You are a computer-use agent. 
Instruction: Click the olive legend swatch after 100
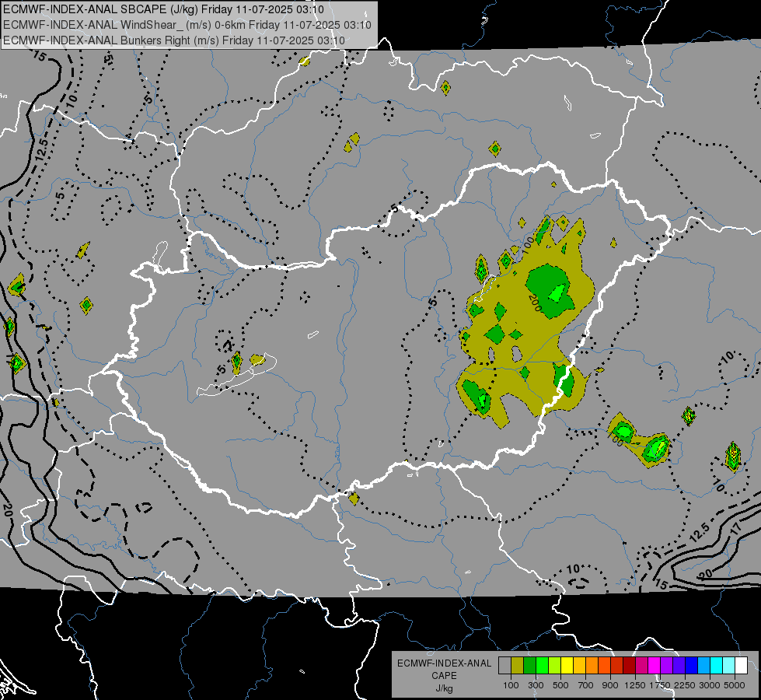click(x=518, y=665)
